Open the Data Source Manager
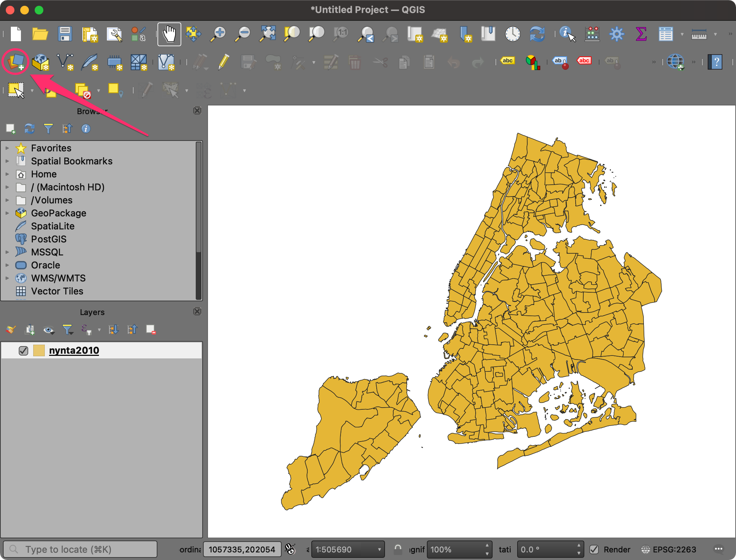736x560 pixels. pos(16,62)
